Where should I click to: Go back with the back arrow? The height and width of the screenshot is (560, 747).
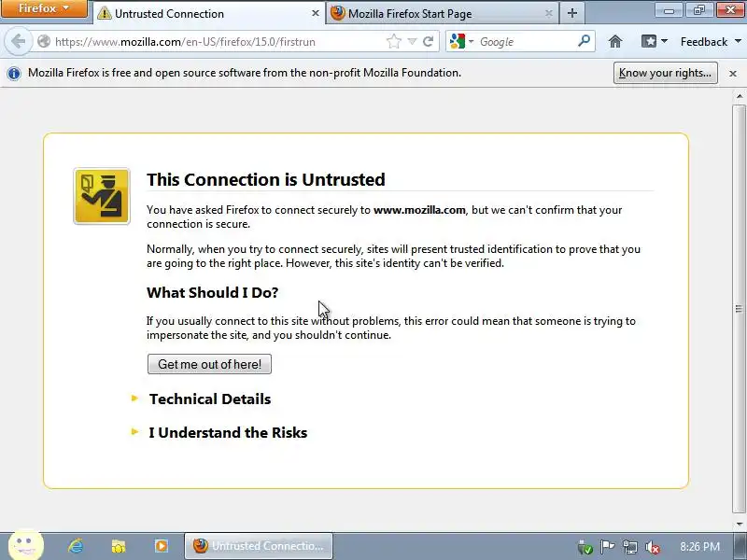tap(18, 41)
